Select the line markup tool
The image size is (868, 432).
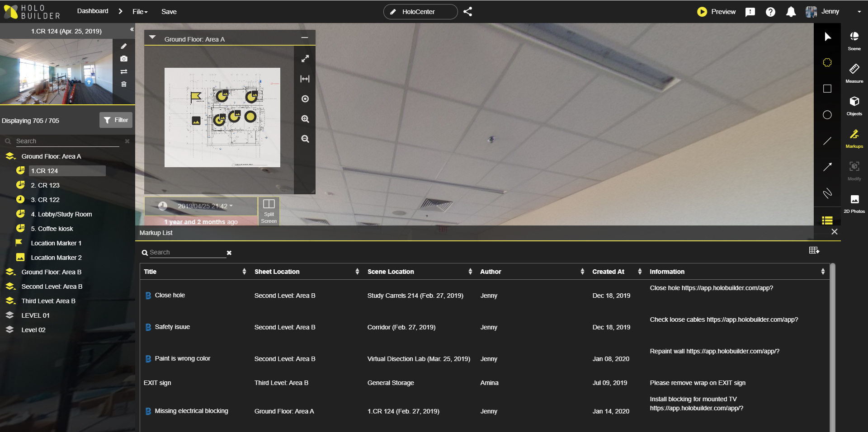tap(827, 141)
